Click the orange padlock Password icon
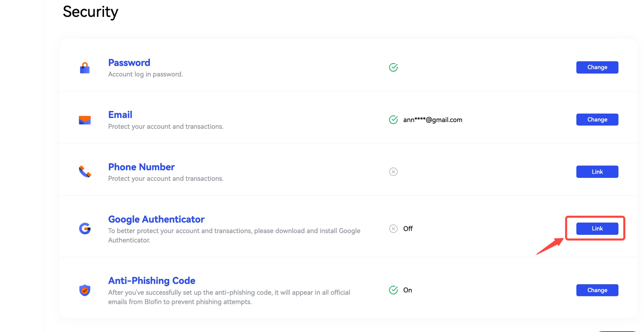The width and height of the screenshot is (644, 332). (x=84, y=67)
